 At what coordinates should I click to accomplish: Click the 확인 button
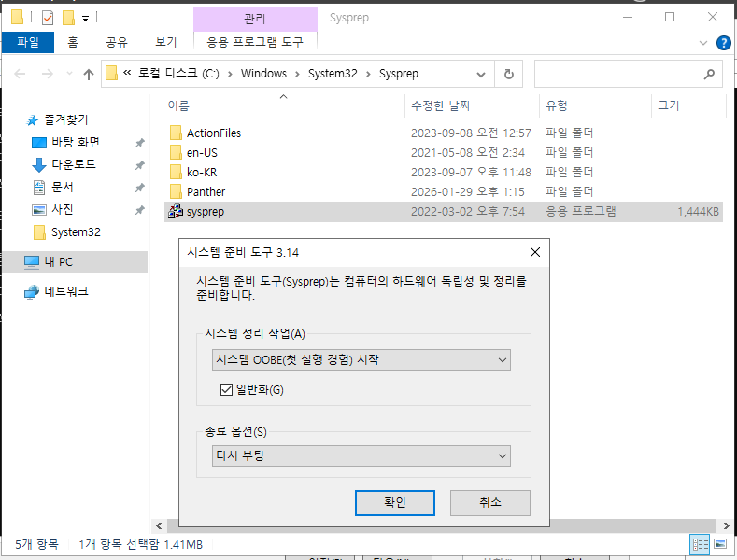click(395, 503)
